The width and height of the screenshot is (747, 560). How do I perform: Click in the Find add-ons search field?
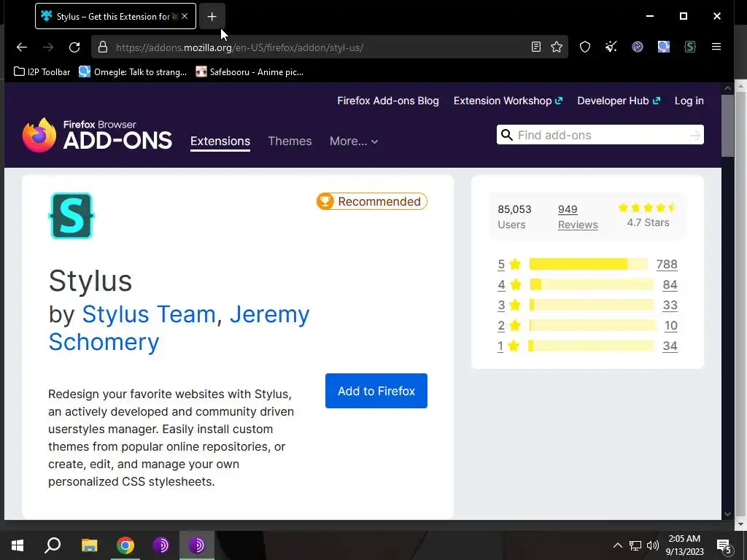[x=600, y=135]
